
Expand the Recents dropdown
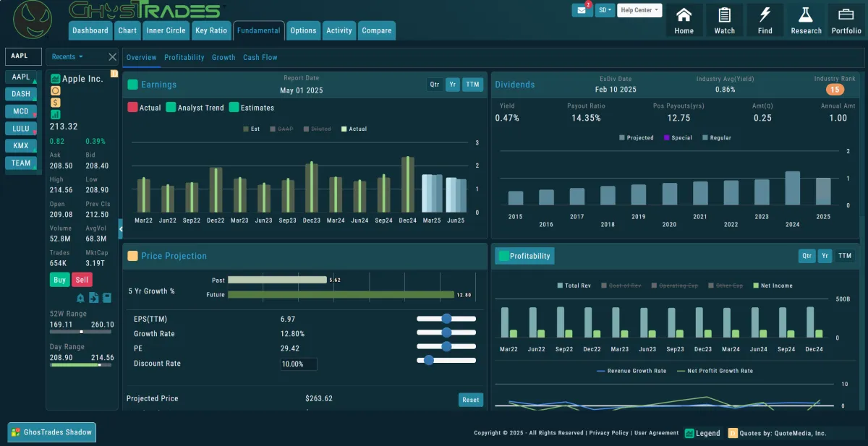point(67,57)
